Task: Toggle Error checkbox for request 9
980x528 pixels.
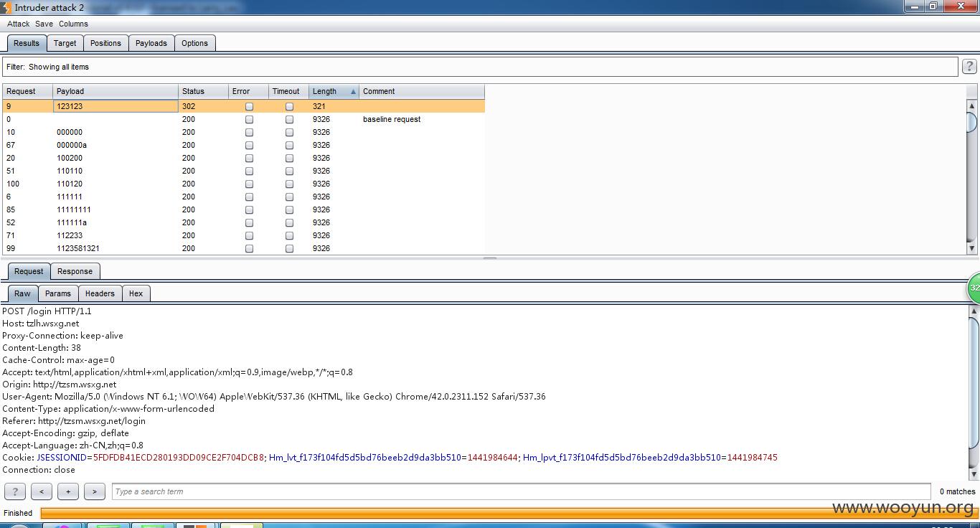Action: tap(249, 106)
